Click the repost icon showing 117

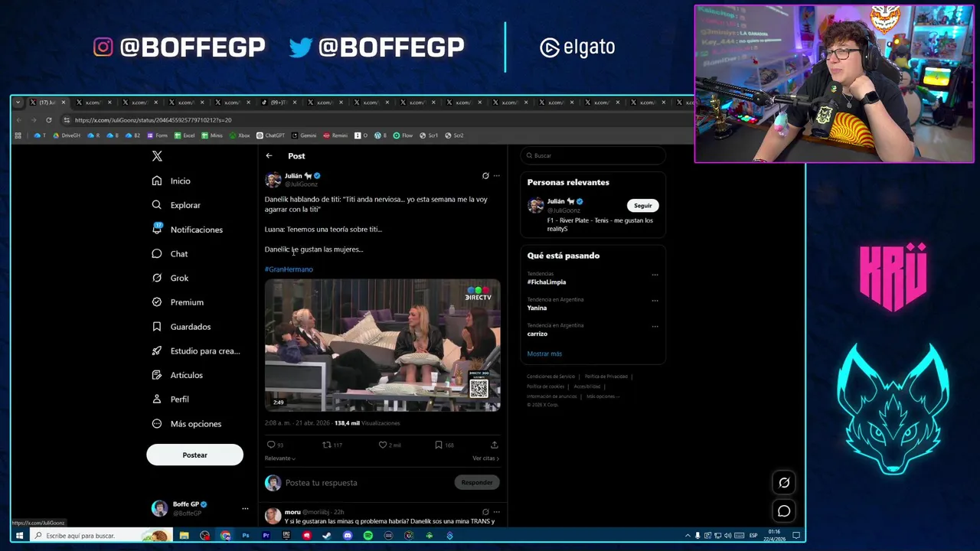click(x=327, y=445)
